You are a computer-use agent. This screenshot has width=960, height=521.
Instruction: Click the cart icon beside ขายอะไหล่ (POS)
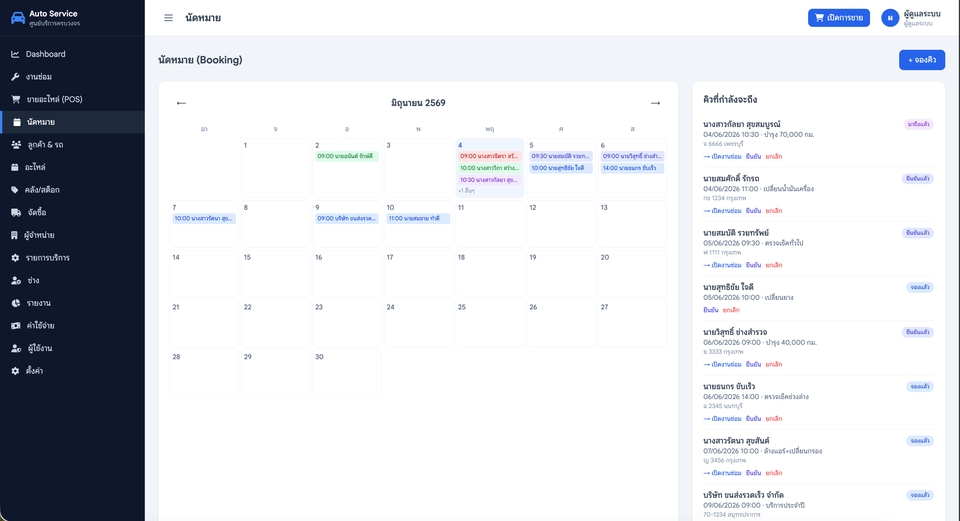point(15,99)
